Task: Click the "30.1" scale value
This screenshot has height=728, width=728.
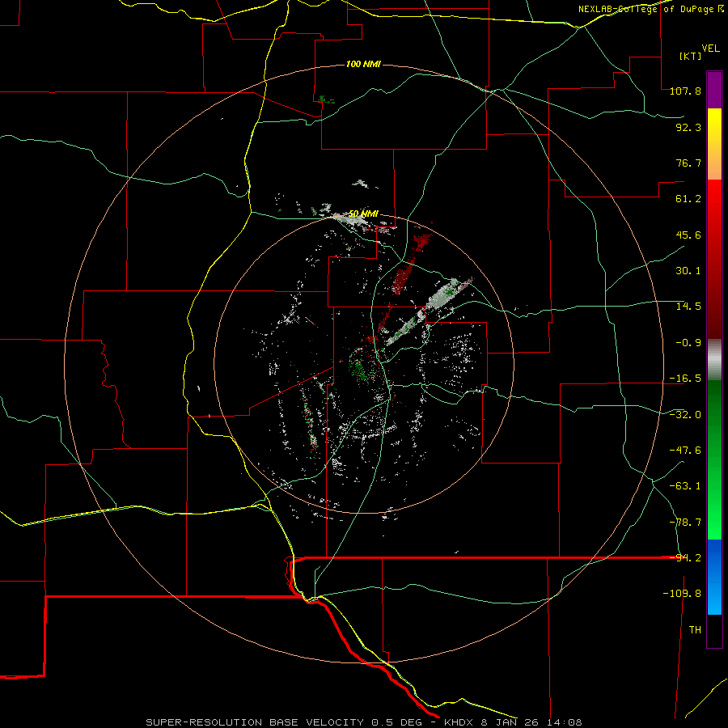Action: point(688,271)
